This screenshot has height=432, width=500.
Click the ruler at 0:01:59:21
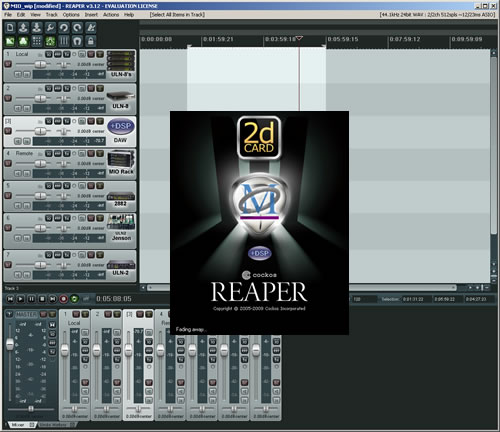219,39
